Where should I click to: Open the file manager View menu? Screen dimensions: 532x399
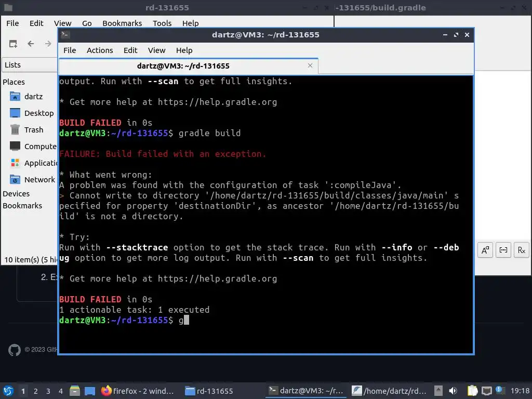[x=63, y=23]
